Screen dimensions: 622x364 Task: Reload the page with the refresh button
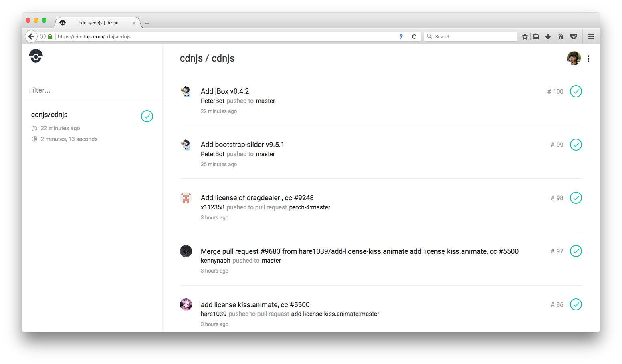pos(414,36)
